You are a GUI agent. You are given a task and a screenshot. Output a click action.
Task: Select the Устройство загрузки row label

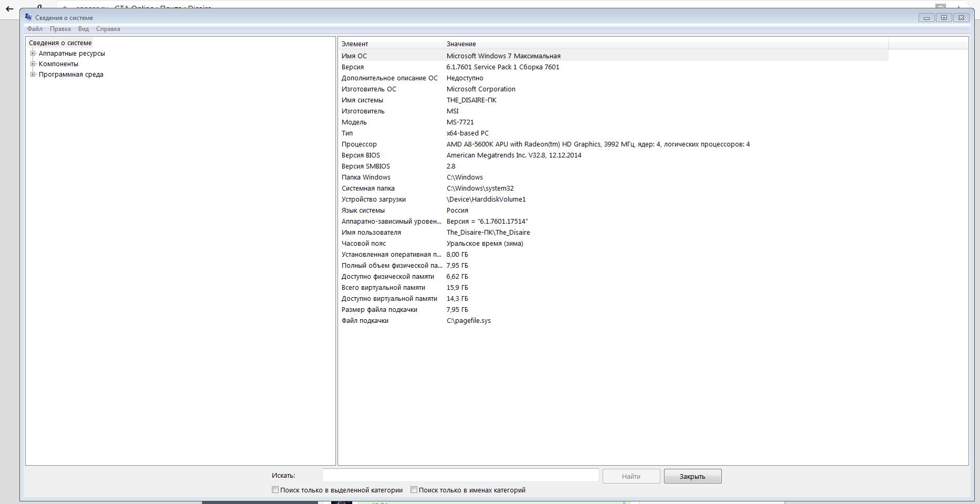click(374, 199)
